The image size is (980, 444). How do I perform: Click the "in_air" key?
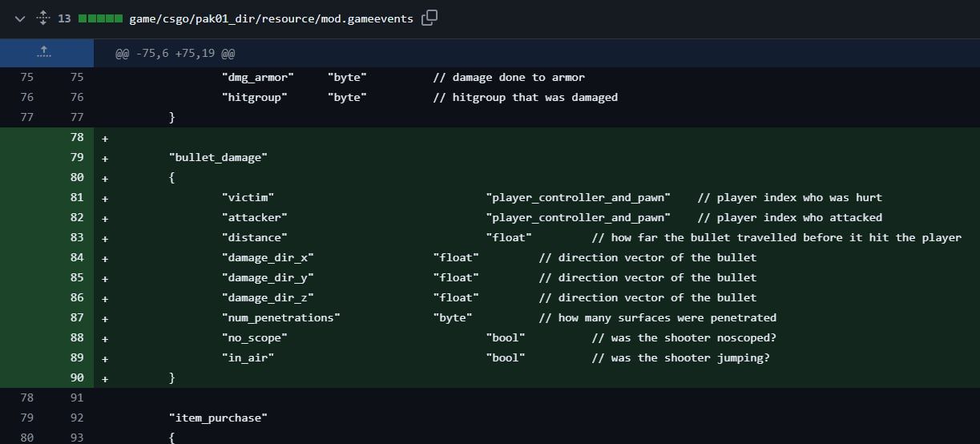click(248, 357)
